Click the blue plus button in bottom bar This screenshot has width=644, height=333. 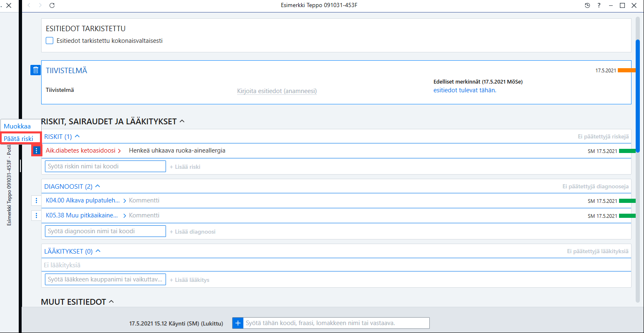click(x=238, y=323)
